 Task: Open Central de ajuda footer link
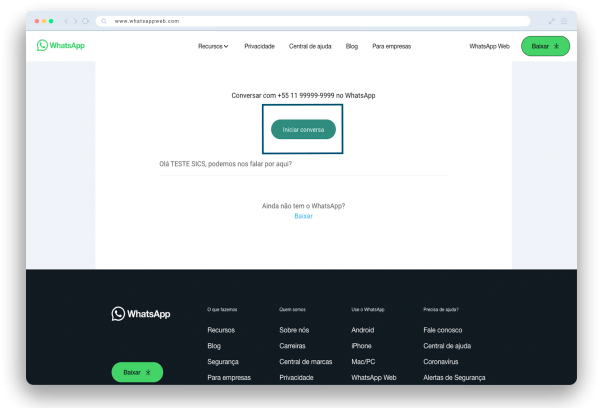point(447,346)
